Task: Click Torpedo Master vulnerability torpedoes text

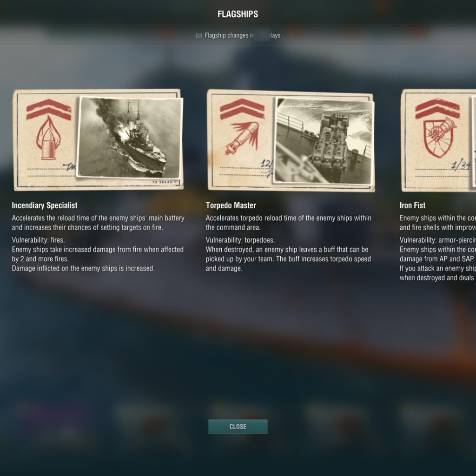Action: coord(240,240)
